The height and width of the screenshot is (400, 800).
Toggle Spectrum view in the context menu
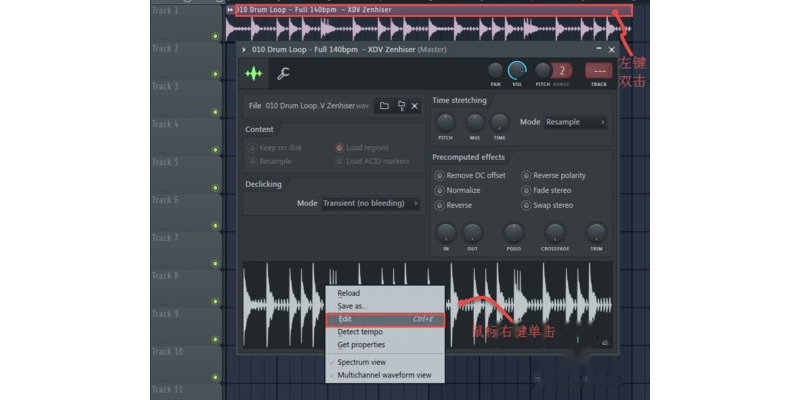[385, 362]
